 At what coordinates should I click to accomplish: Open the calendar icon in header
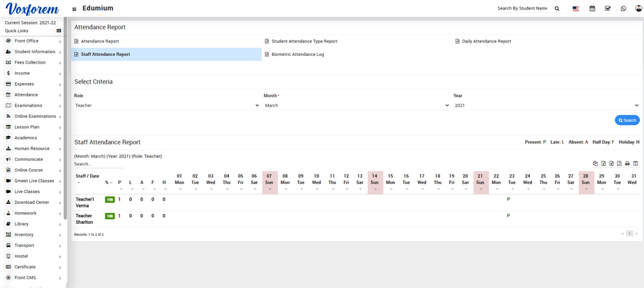[592, 9]
